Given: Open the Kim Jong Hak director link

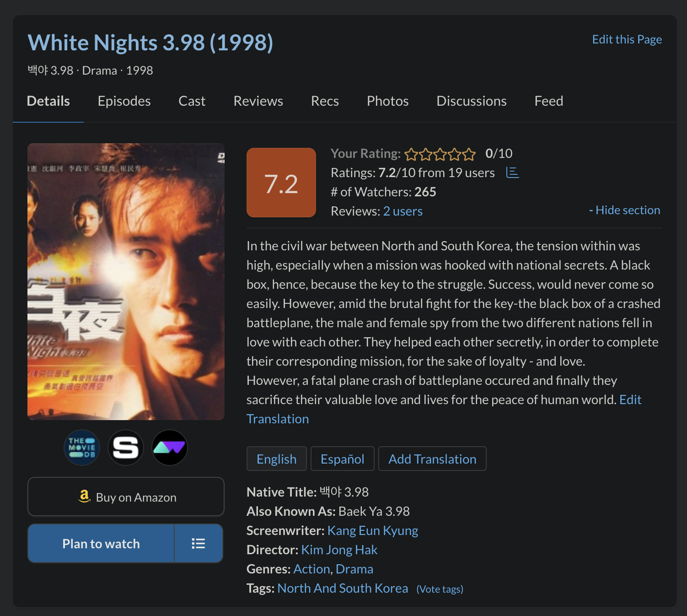Looking at the screenshot, I should click(x=339, y=550).
